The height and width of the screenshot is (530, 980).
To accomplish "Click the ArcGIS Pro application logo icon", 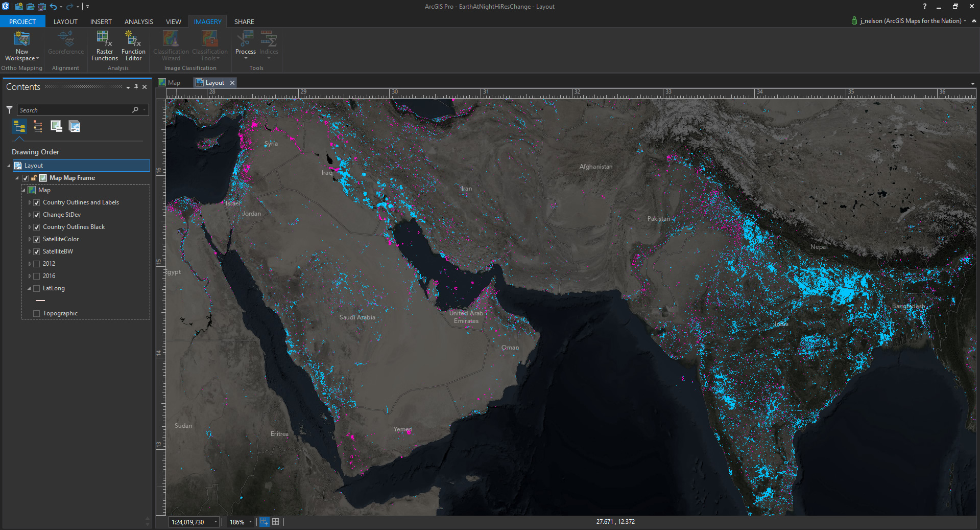I will tap(6, 6).
